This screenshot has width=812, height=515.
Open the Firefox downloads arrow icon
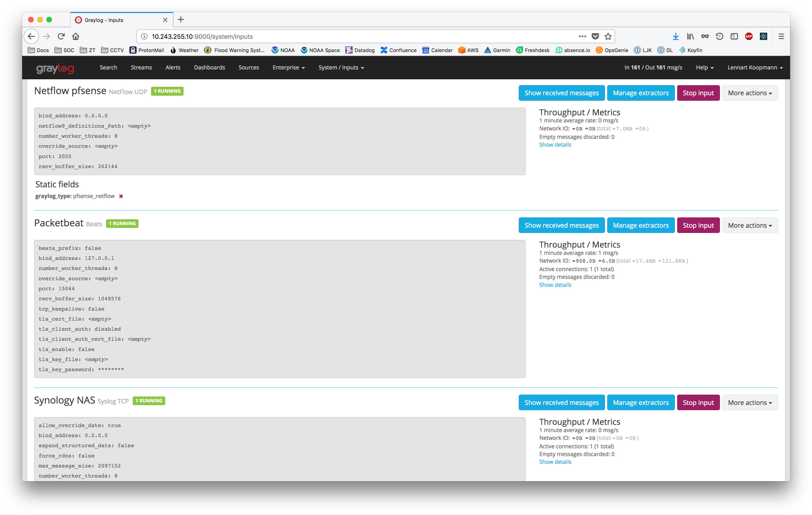click(x=675, y=36)
